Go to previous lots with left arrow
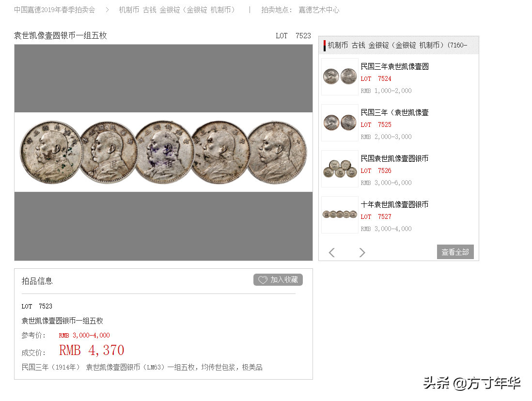 tap(332, 252)
